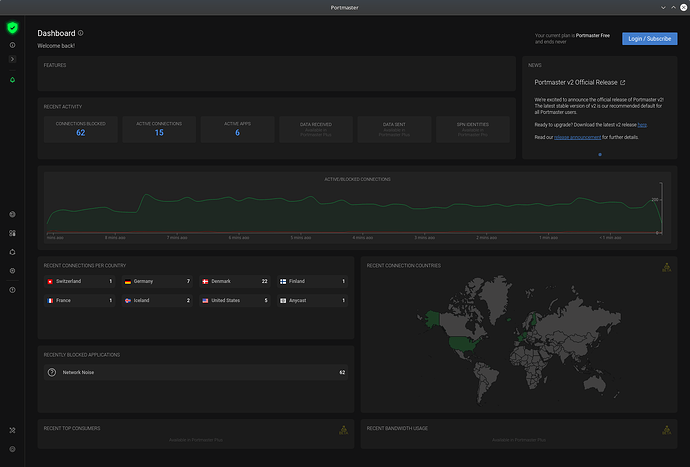
Task: Click the info icon beside Dashboard title
Action: [81, 33]
